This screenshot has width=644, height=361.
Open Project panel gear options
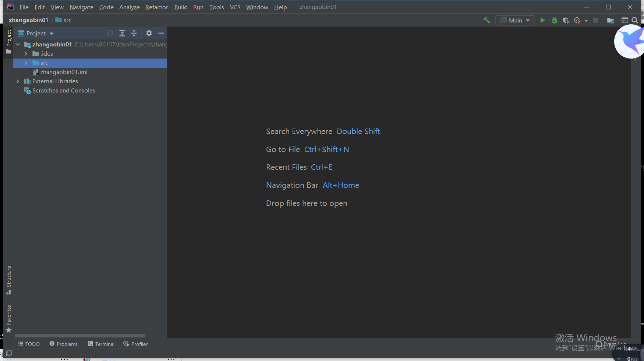coord(149,33)
